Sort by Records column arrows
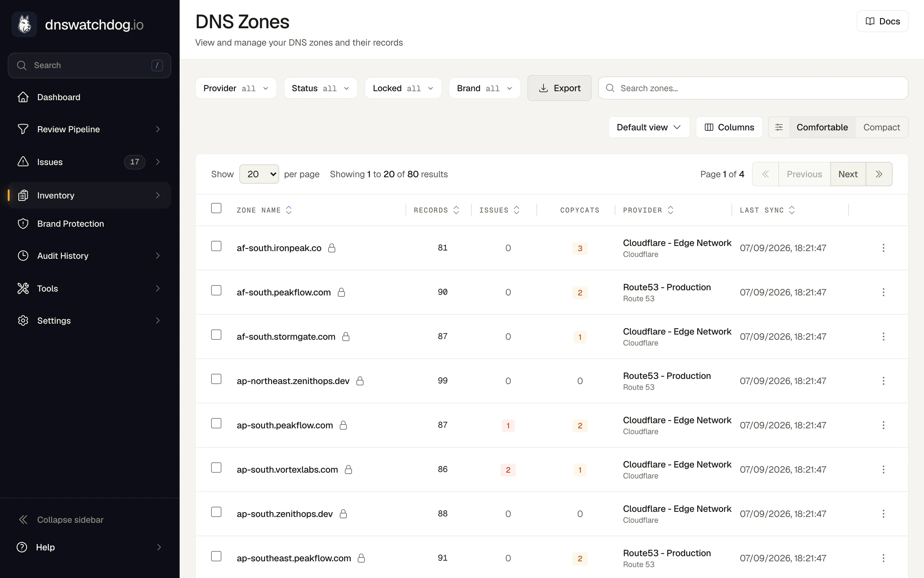This screenshot has width=924, height=578. 456,210
